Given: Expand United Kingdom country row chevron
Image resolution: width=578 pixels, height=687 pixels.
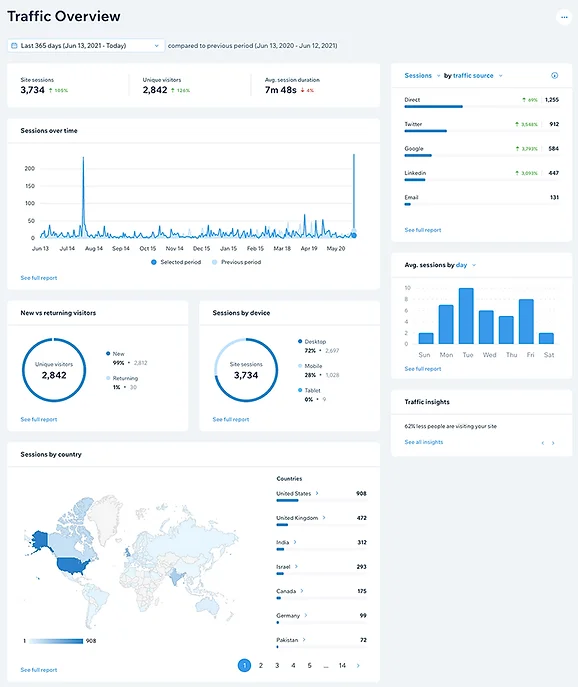Looking at the screenshot, I should click(x=324, y=518).
